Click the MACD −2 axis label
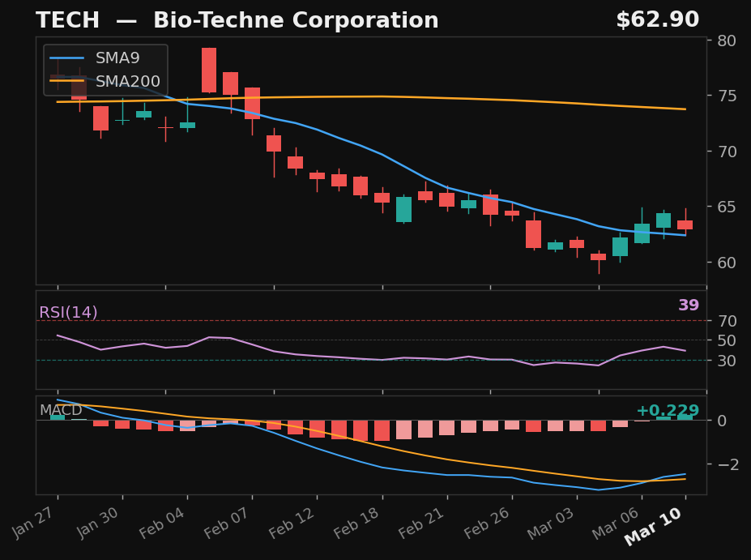 pos(728,464)
